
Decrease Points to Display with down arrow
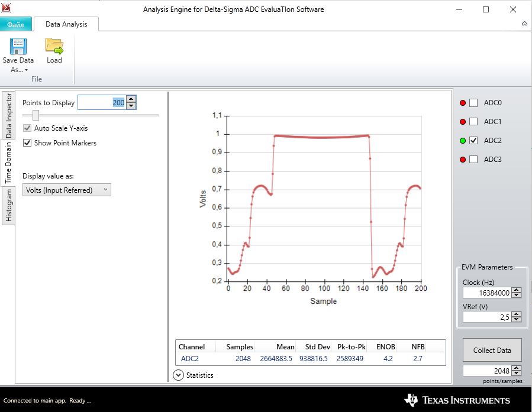pyautogui.click(x=131, y=106)
